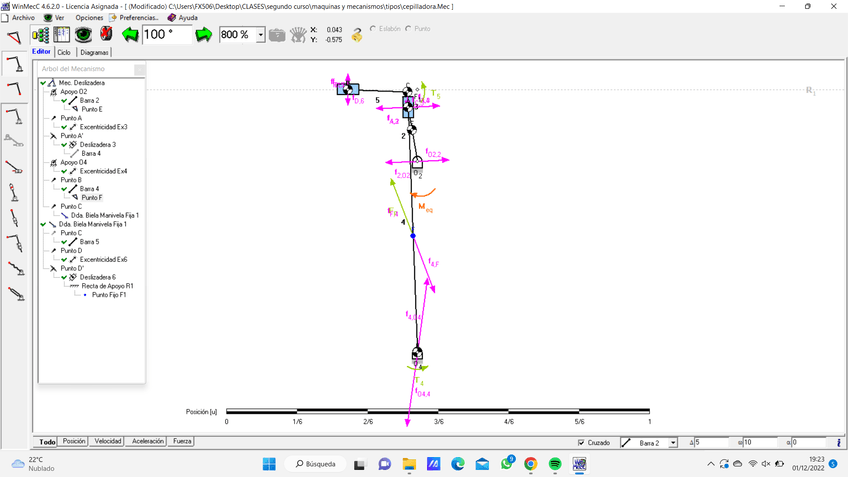Image resolution: width=848 pixels, height=477 pixels.
Task: Click the Velocidad button at the bottom
Action: coord(107,441)
